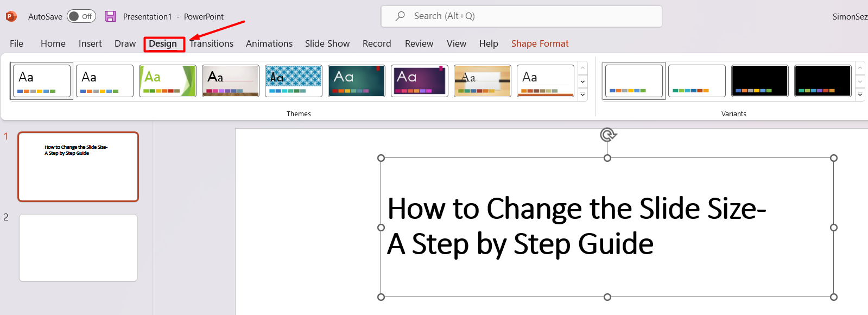
Task: Click the top-left sizing handle of text box
Action: [381, 158]
